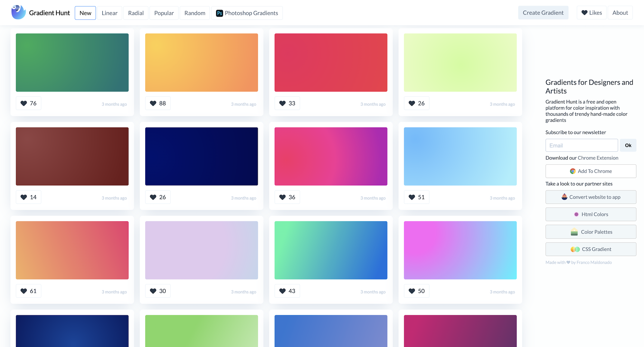Click Create Gradient button
Screen dimensions: 644x347
[x=543, y=13]
